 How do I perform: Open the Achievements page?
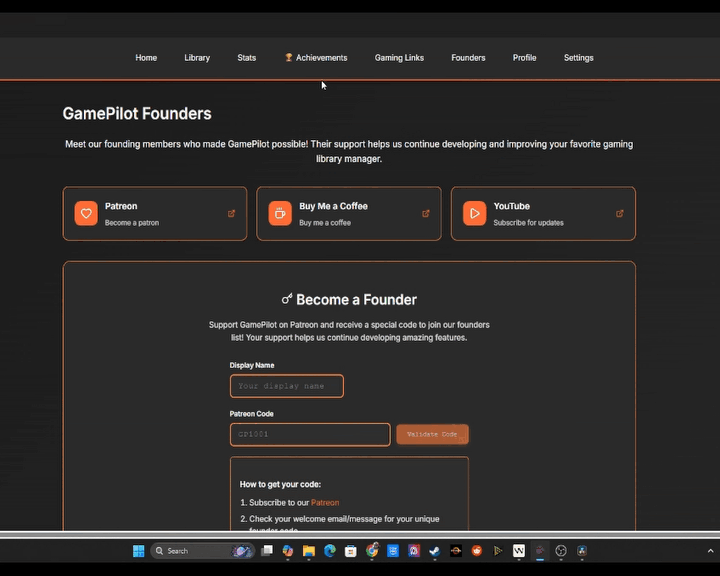click(316, 58)
